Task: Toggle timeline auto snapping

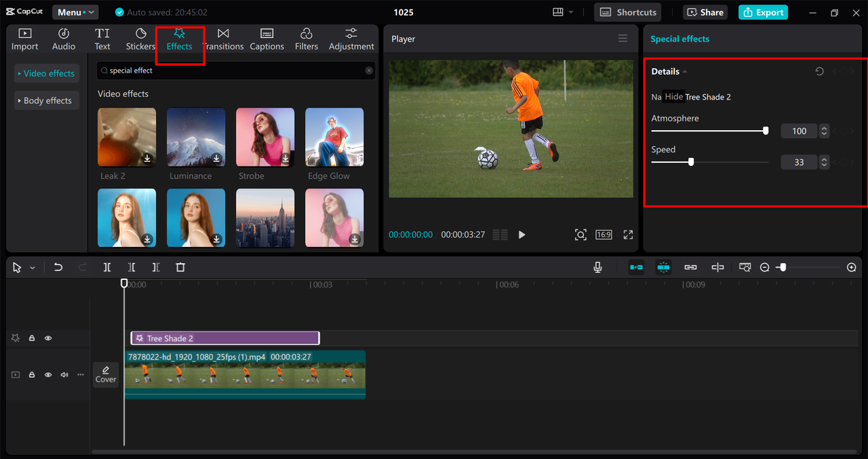Action: click(x=663, y=267)
